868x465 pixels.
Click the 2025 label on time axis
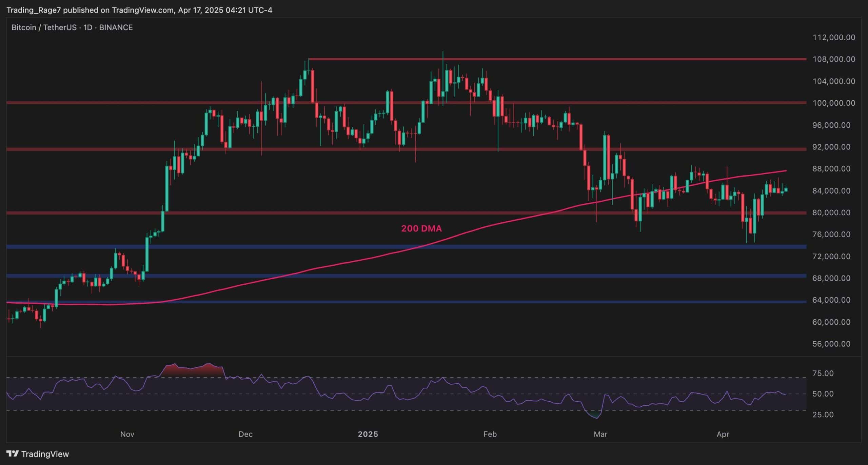368,434
